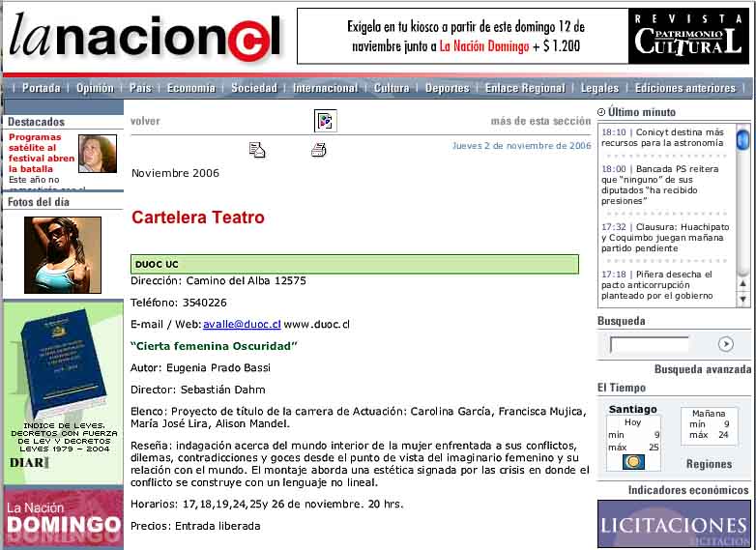Open Bancada PS reitera news item
Screen dimensions: 756x550
click(x=660, y=185)
